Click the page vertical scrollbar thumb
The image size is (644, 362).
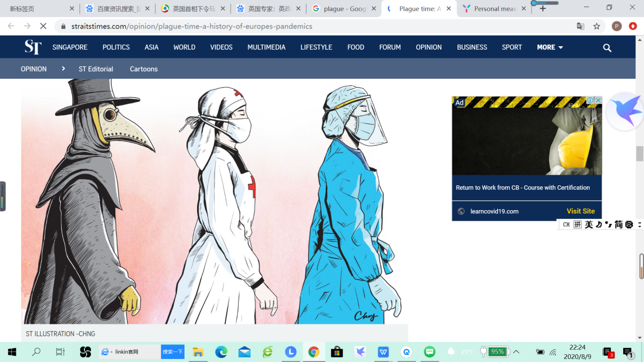pyautogui.click(x=639, y=154)
